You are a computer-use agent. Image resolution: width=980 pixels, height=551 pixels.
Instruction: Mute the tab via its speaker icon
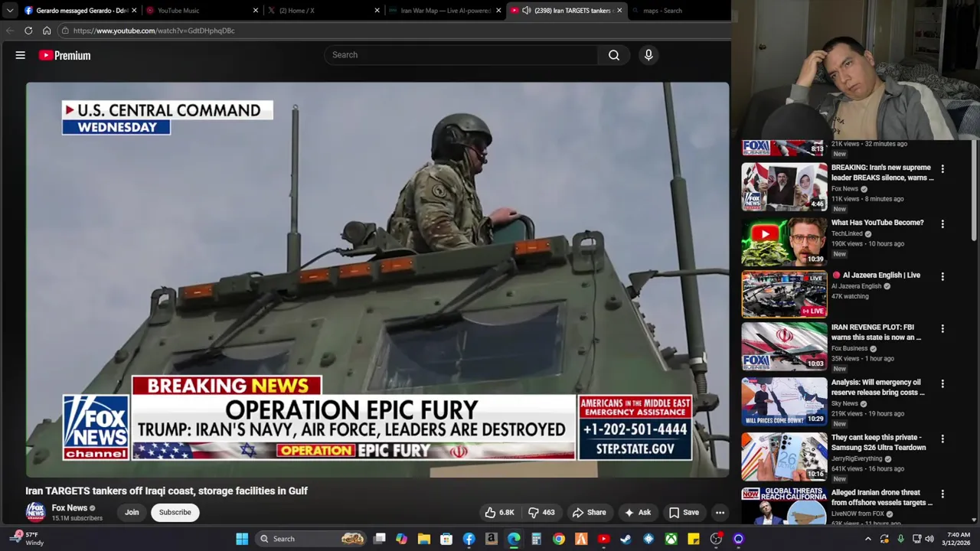526,11
